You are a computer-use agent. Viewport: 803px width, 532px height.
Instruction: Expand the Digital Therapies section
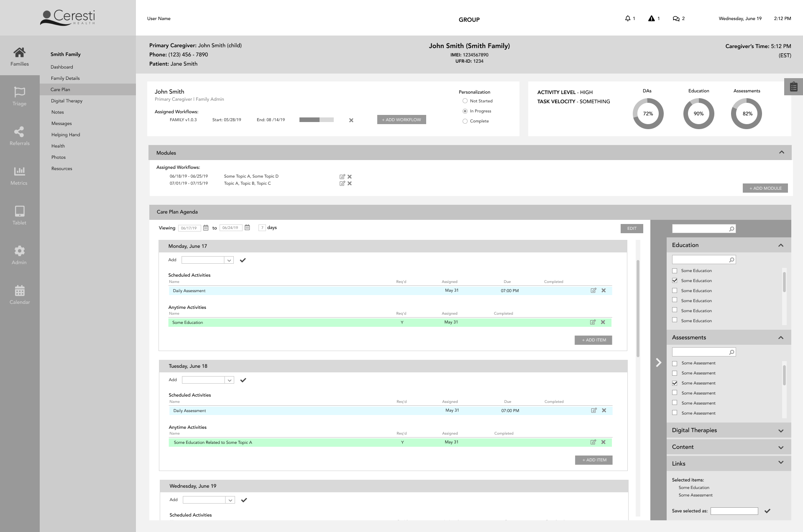(780, 430)
